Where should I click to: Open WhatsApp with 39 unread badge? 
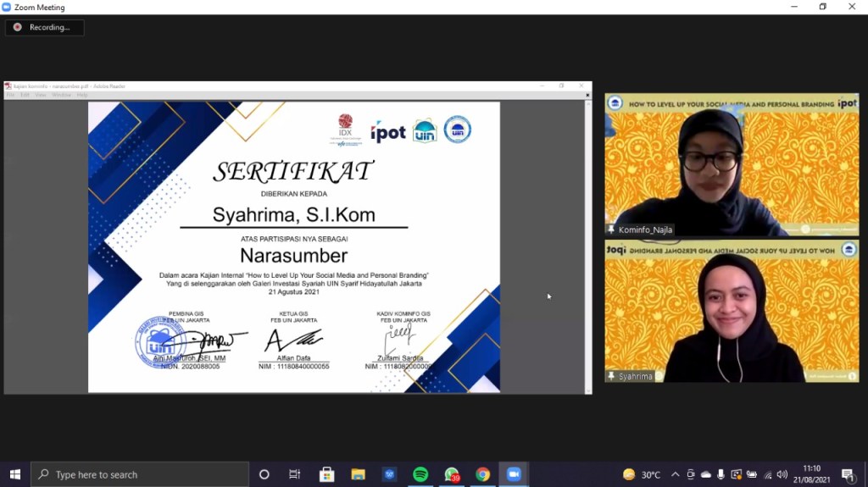tap(452, 474)
